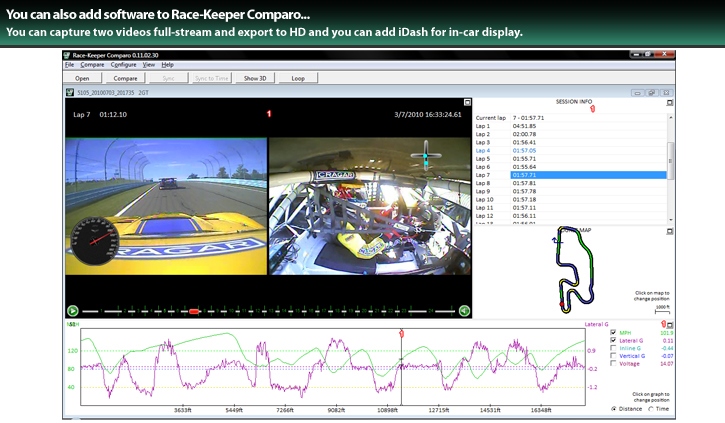Toggle the MPH checkbox
Viewport: 725px width, 423px height.
pyautogui.click(x=613, y=333)
